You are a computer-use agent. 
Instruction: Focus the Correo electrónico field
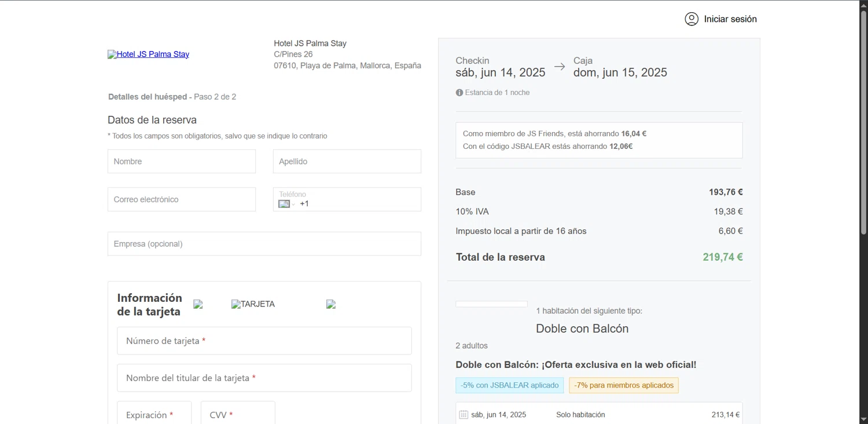[182, 199]
